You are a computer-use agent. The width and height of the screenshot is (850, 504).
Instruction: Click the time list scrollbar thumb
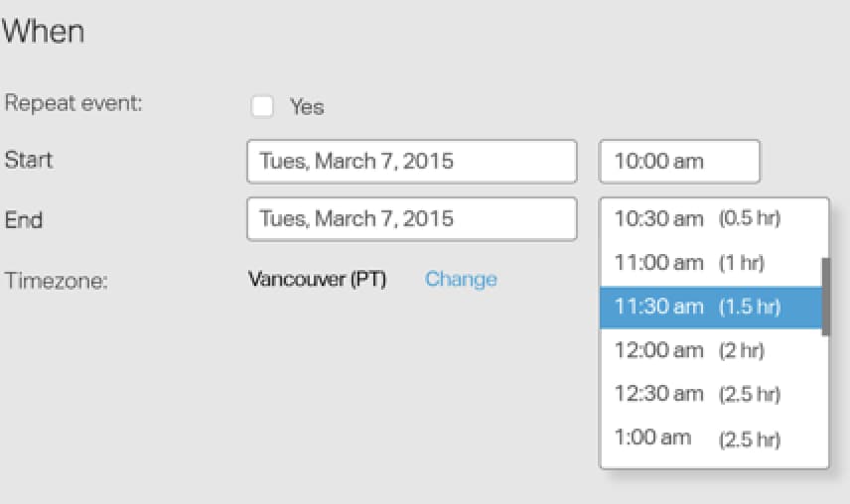click(x=825, y=296)
